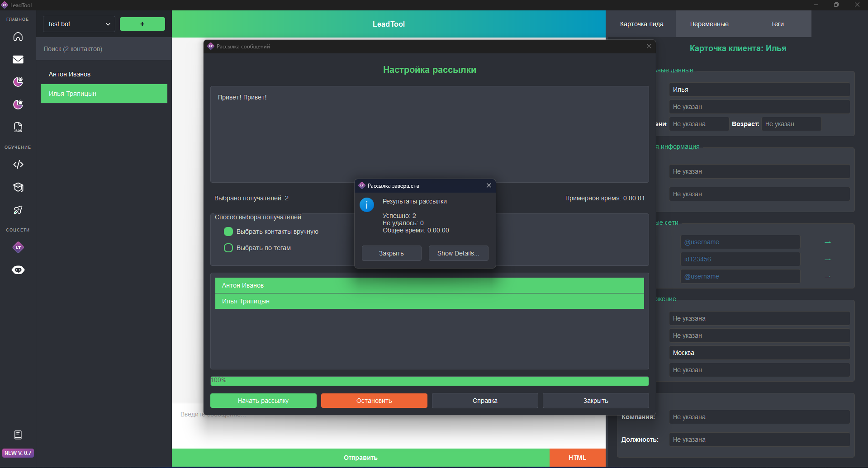Click the first pie-chart sidebar icon
The width and height of the screenshot is (868, 468).
click(18, 82)
